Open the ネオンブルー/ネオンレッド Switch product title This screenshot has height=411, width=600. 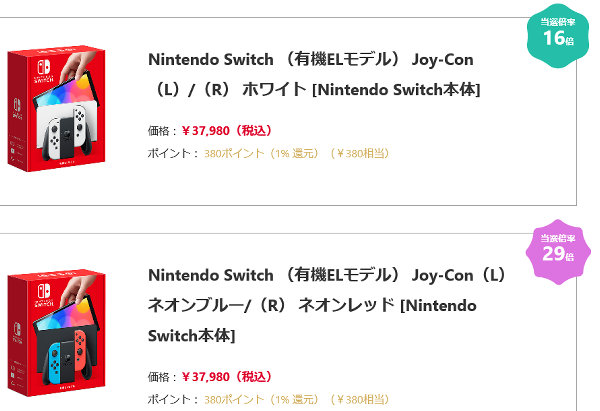click(x=327, y=305)
